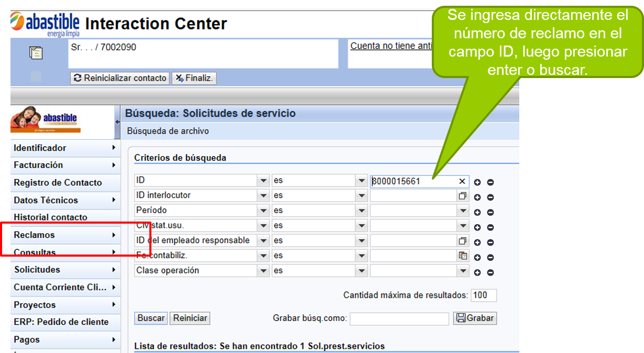Remove the Período criteria row
Image resolution: width=644 pixels, height=353 pixels.
click(x=490, y=213)
